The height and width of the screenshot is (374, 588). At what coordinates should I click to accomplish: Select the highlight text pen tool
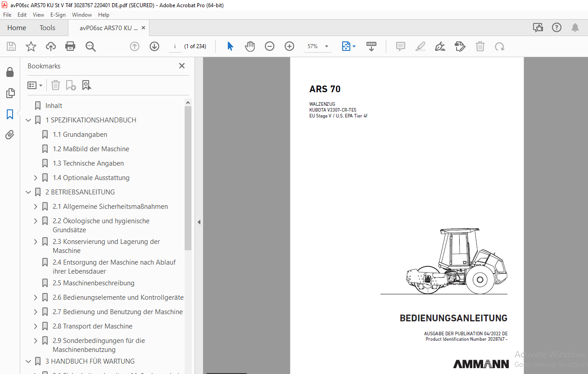coord(421,46)
